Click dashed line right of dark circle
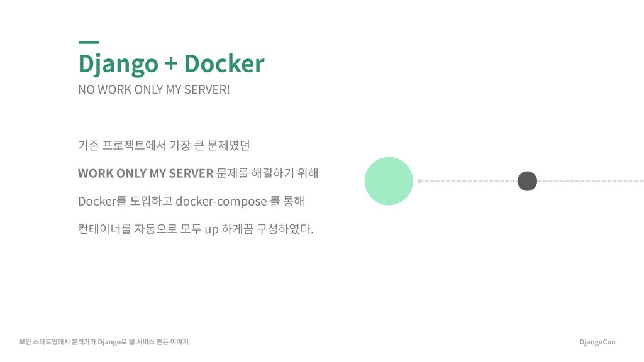This screenshot has height=362, width=644. click(591, 181)
